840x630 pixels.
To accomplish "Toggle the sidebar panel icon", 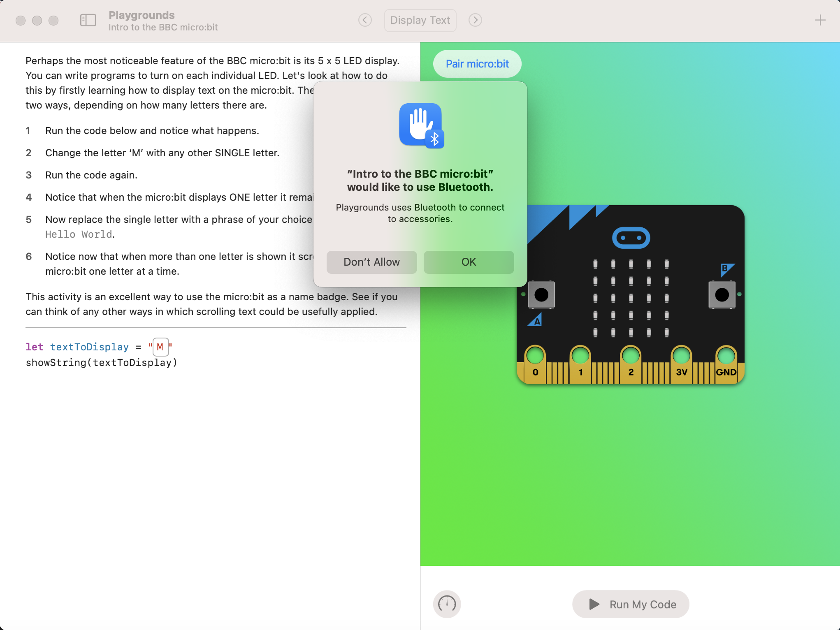I will pyautogui.click(x=88, y=20).
